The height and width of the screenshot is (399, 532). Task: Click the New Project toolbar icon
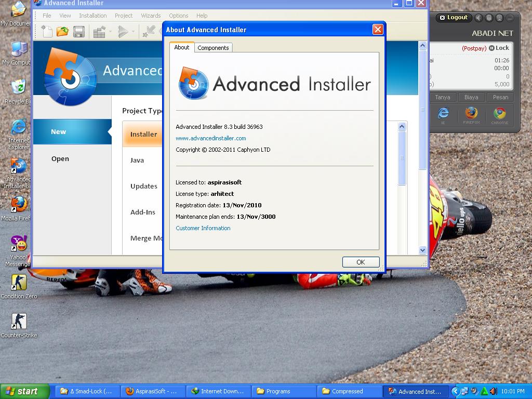point(46,32)
